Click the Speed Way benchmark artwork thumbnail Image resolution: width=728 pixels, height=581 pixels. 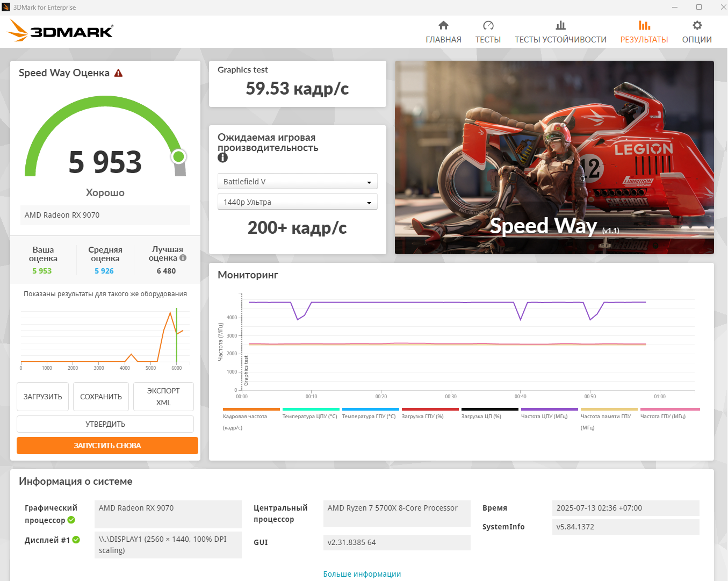pos(554,157)
